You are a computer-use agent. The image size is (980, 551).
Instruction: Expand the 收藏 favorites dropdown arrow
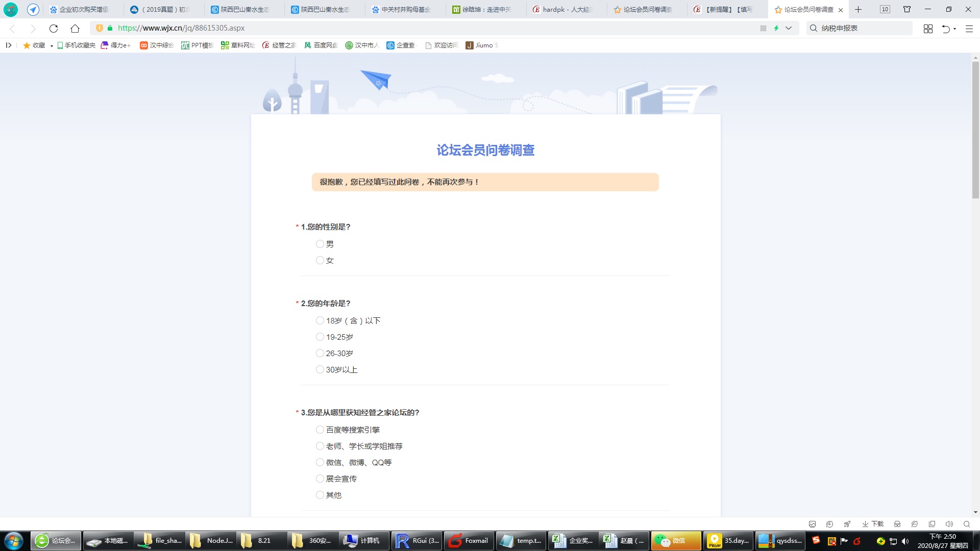[x=52, y=46]
